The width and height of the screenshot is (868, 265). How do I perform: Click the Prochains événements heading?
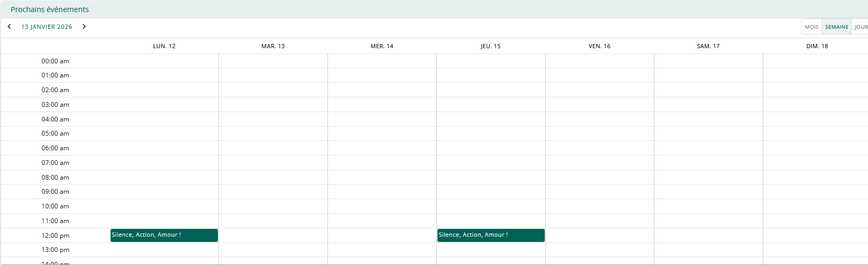[x=50, y=9]
